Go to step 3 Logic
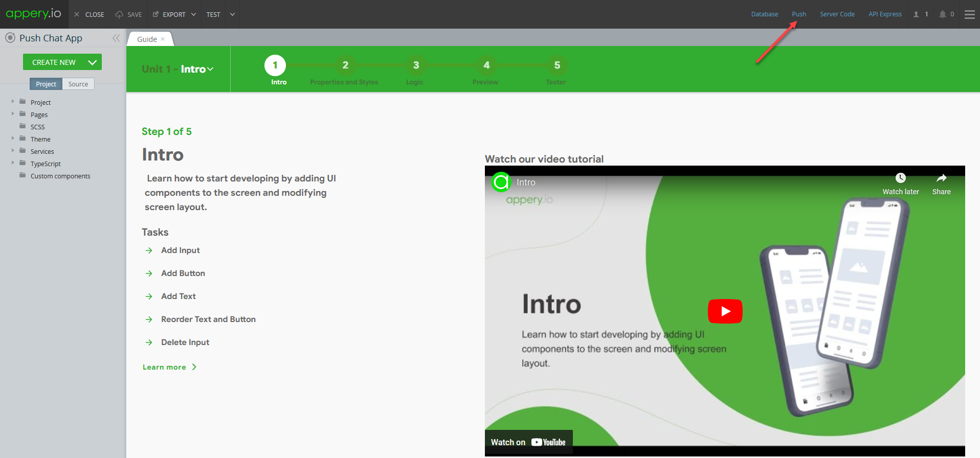980x458 pixels. [416, 65]
